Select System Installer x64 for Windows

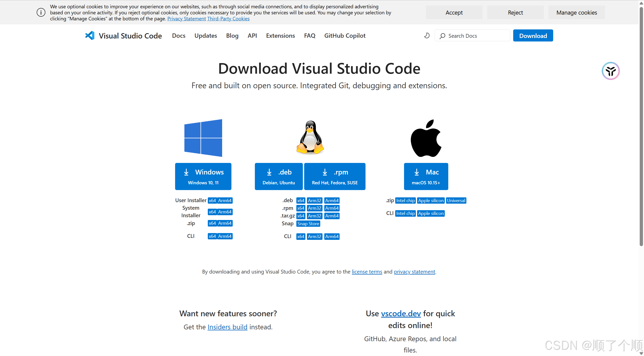coord(212,212)
